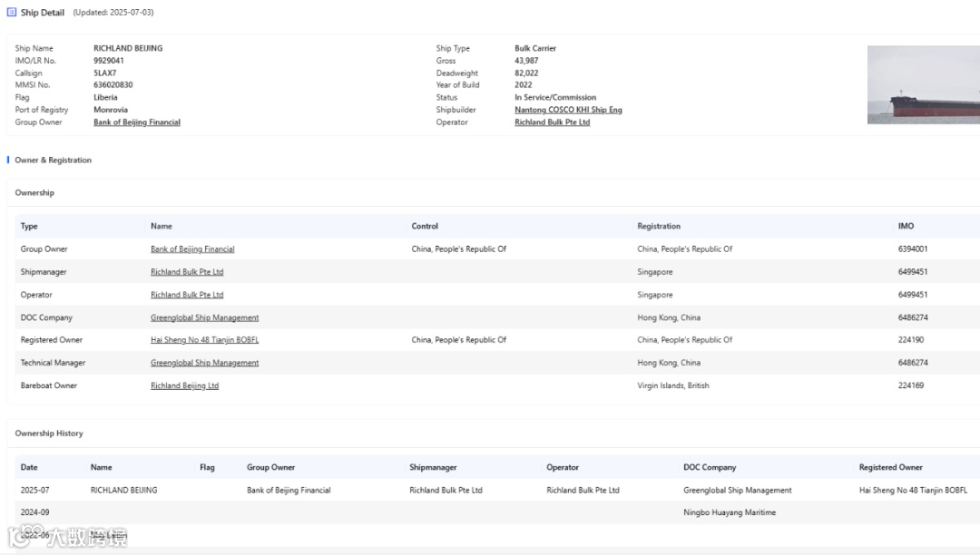Open Richland Bulk Pte Ltd in Shipmanager row
This screenshot has height=555, width=980.
[x=187, y=272]
